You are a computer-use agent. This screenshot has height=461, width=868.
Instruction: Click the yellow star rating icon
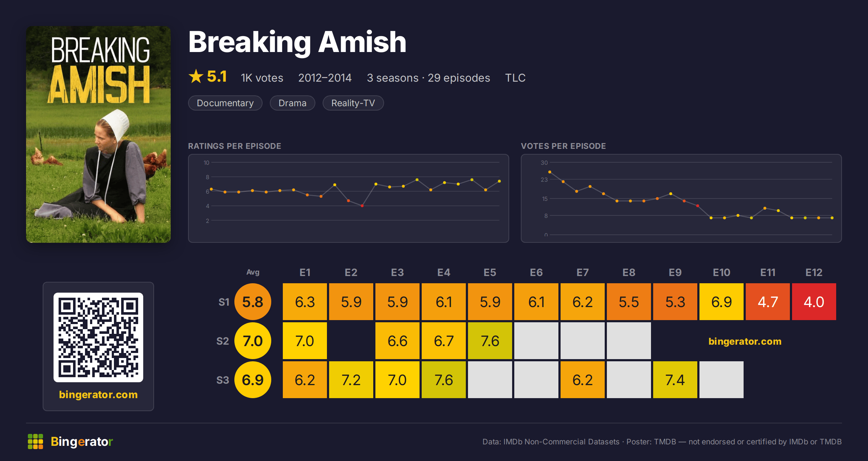pos(196,77)
